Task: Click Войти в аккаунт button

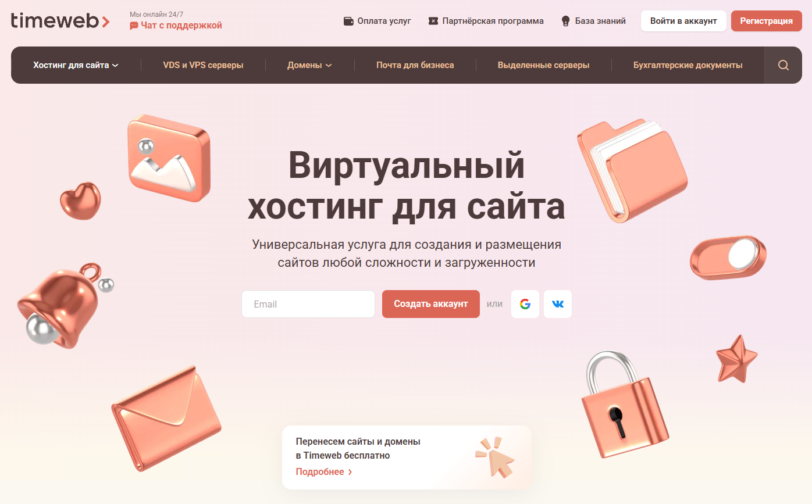Action: pyautogui.click(x=683, y=21)
